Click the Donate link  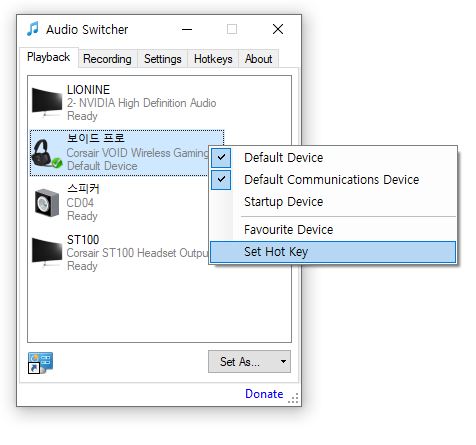point(264,394)
